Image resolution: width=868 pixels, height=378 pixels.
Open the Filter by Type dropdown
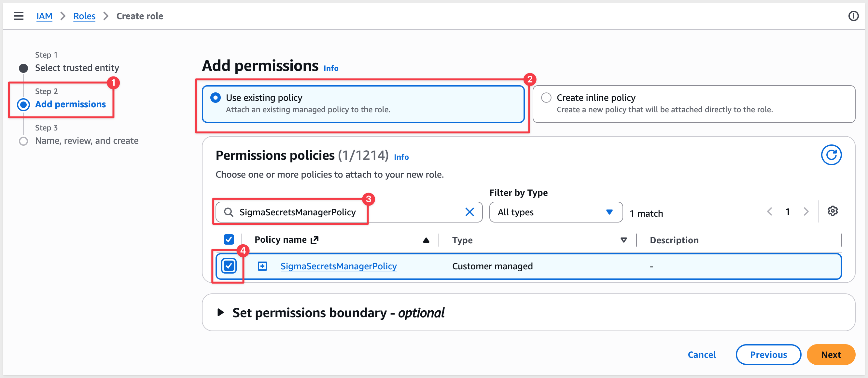click(x=556, y=212)
